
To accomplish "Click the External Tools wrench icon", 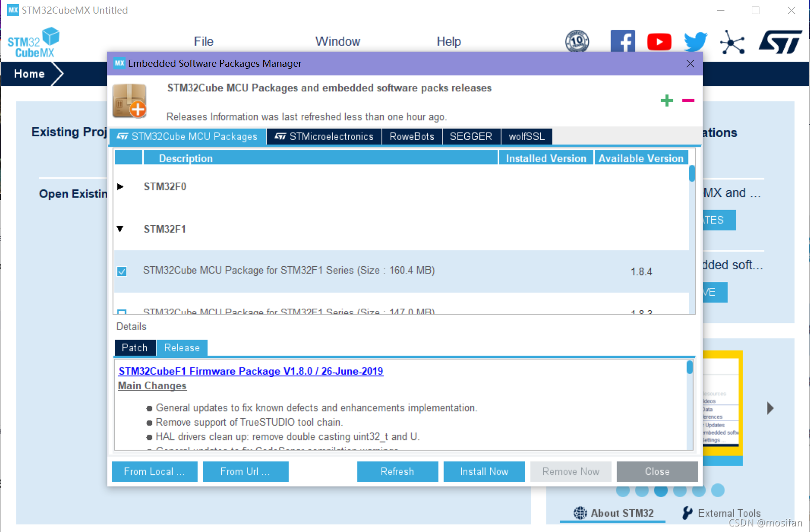I will 687,513.
